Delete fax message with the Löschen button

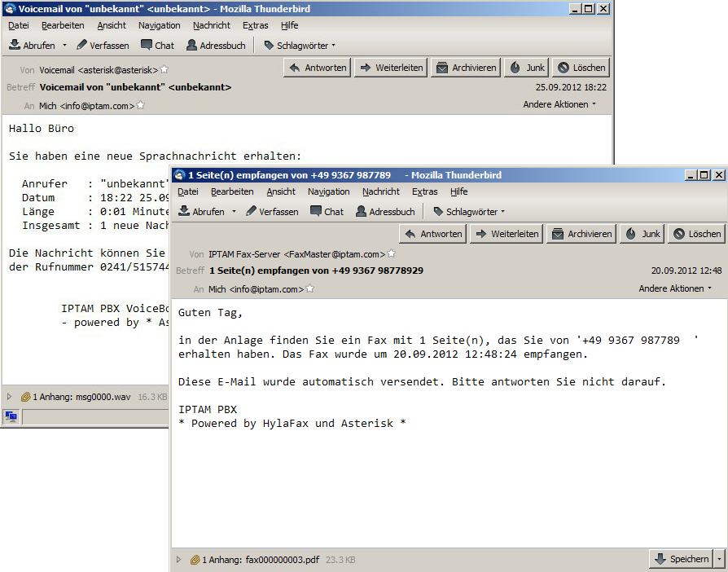click(696, 234)
